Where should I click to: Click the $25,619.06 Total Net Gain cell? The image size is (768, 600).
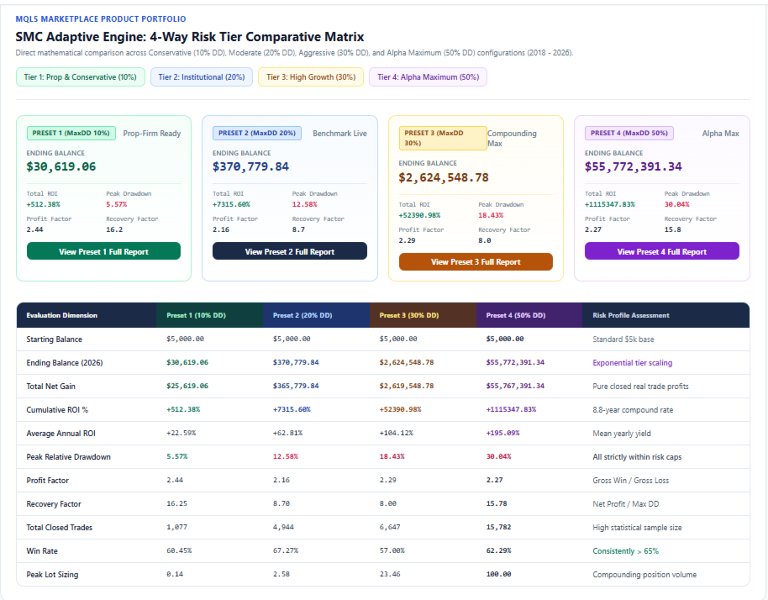(x=187, y=385)
